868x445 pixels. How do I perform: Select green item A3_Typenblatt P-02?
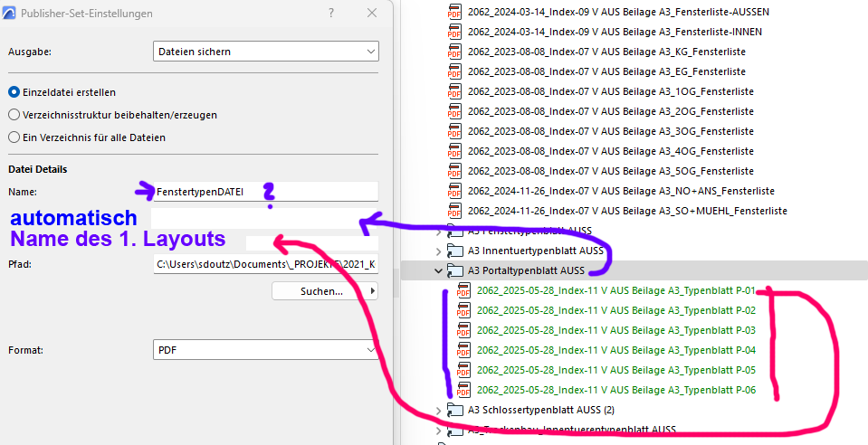[x=616, y=310]
